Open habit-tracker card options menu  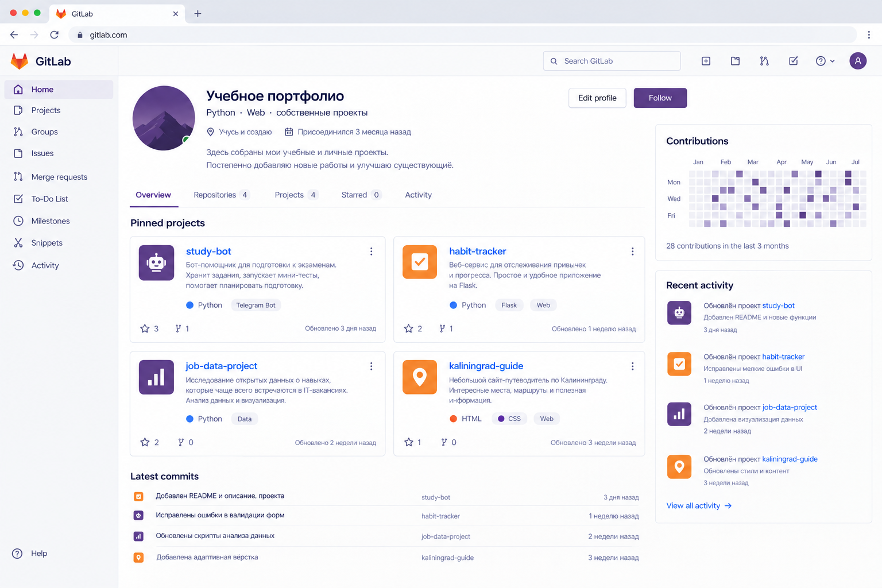[x=632, y=252]
